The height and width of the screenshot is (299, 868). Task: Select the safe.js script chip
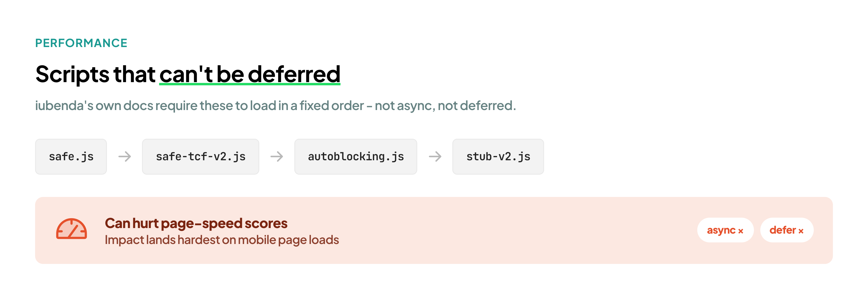(71, 157)
